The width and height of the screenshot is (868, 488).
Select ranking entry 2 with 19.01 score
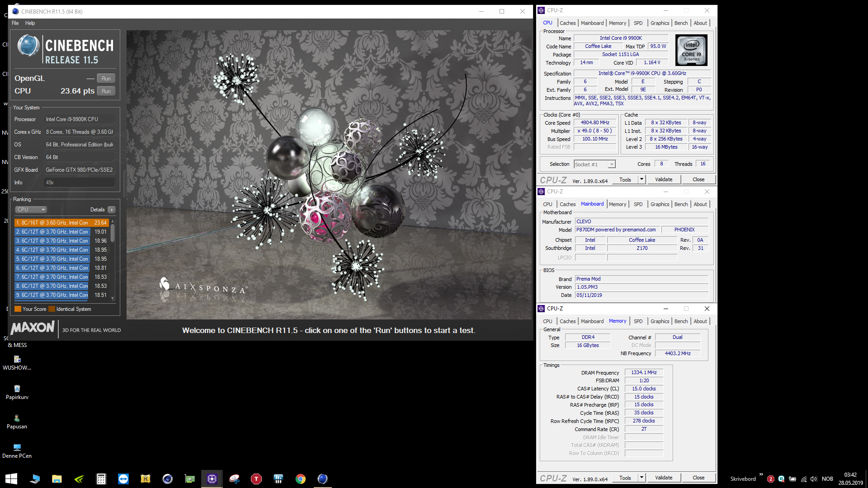[61, 232]
